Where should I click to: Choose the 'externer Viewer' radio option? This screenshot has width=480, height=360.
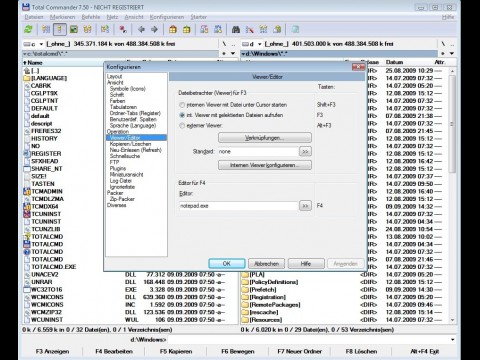tap(182, 126)
